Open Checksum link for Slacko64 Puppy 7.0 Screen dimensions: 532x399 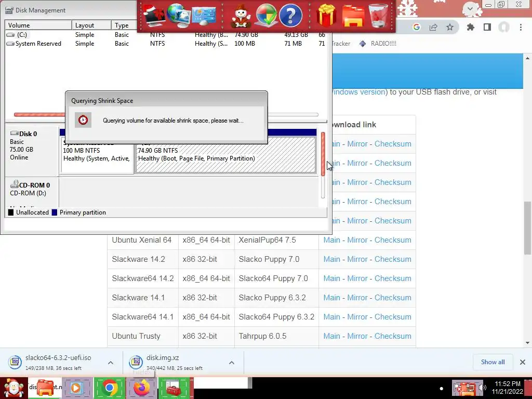point(393,278)
